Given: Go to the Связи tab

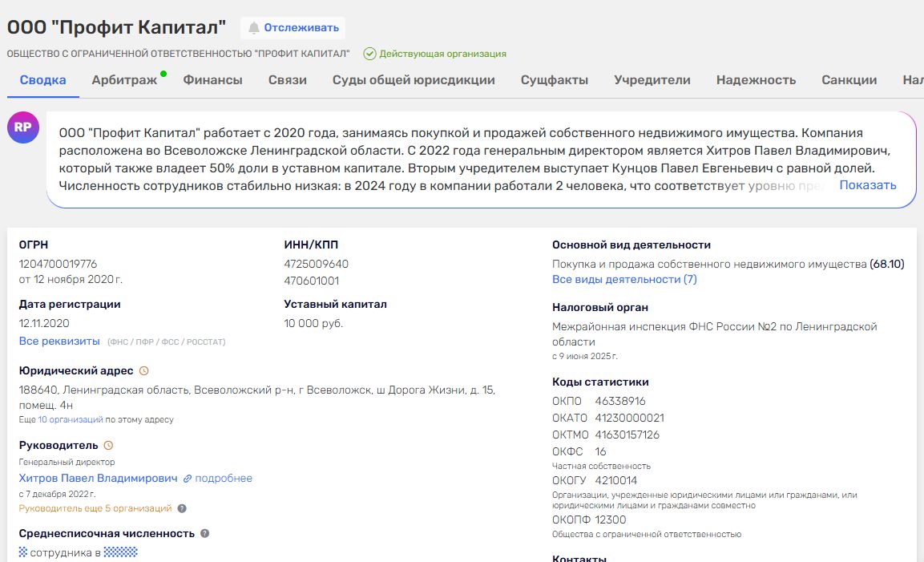Looking at the screenshot, I should [x=288, y=80].
